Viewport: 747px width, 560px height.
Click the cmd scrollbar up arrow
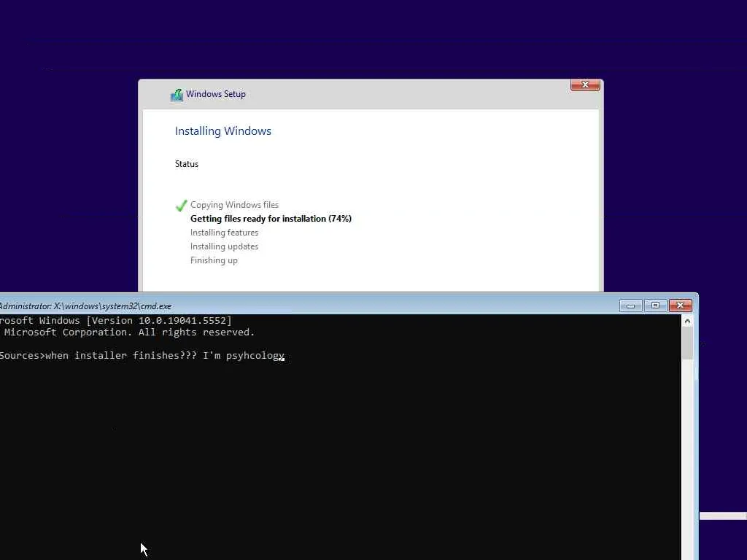point(687,321)
